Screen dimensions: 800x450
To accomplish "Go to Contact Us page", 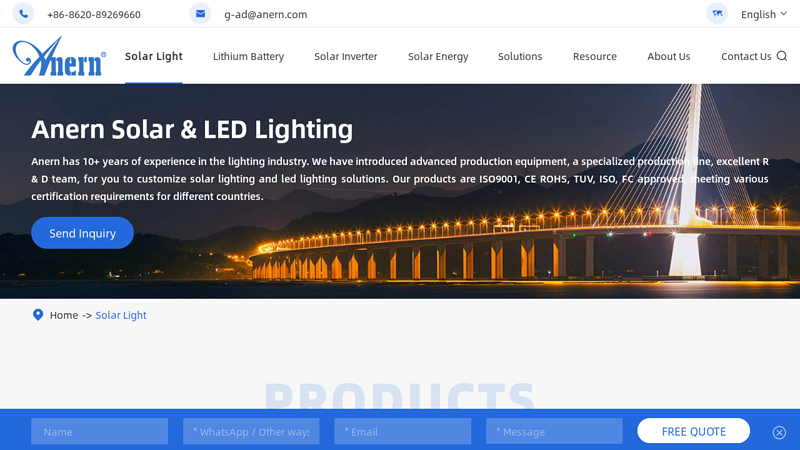I will pos(746,56).
